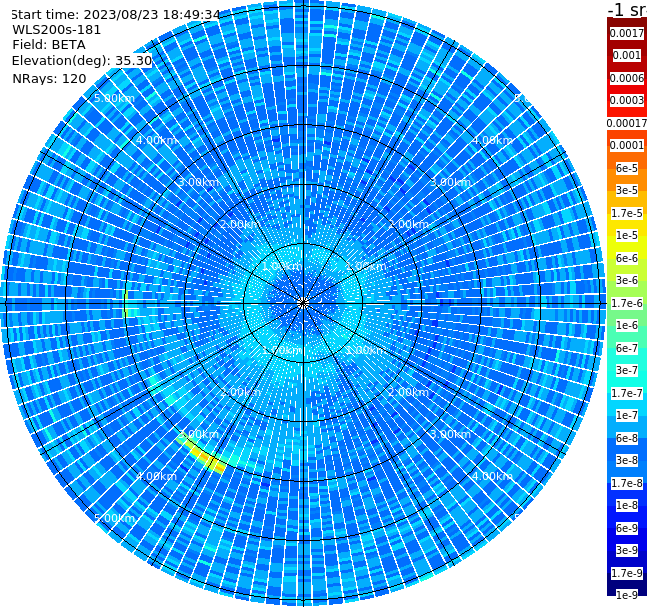
Task: Click the northwest 2.00km range ring label
Action: coord(241,224)
